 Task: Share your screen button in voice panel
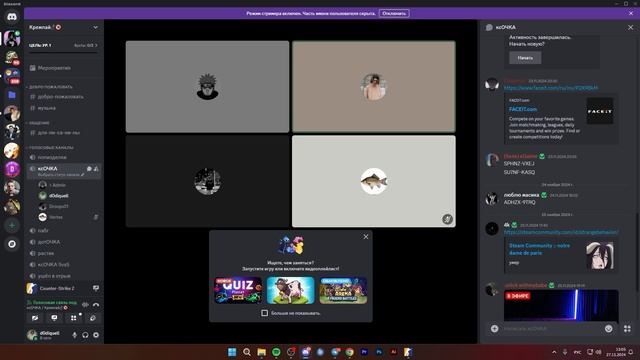coord(54,318)
